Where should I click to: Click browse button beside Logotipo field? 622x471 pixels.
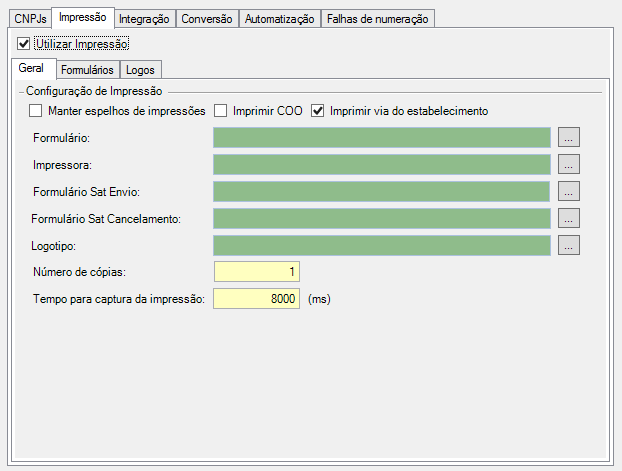pyautogui.click(x=568, y=245)
